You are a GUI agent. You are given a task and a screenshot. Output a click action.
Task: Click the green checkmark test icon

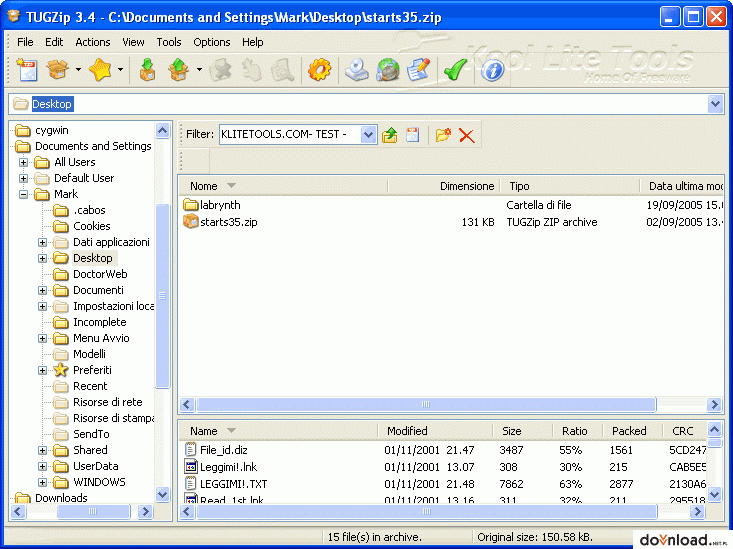point(455,70)
